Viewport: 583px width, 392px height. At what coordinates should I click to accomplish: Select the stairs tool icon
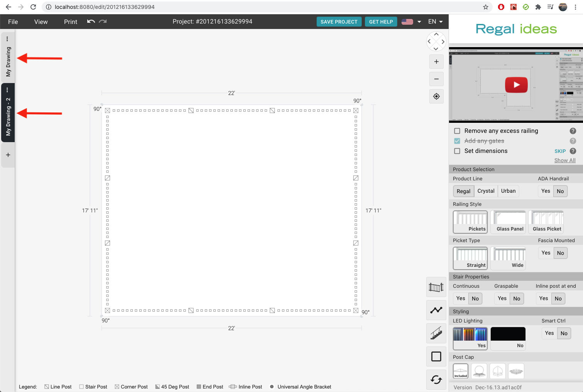pos(436,333)
